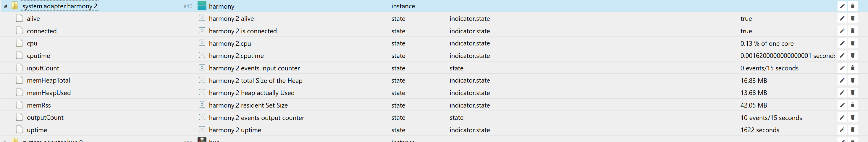The width and height of the screenshot is (868, 142).
Task: Click the 16.83 MB value cell
Action: click(x=754, y=81)
